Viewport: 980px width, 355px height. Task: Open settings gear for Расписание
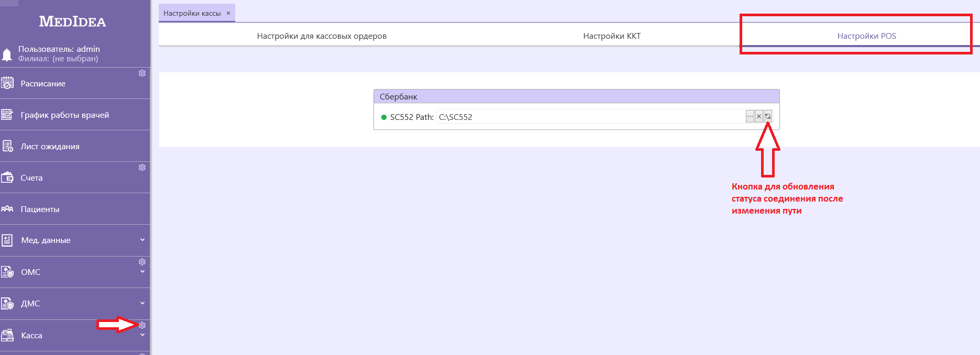(142, 73)
